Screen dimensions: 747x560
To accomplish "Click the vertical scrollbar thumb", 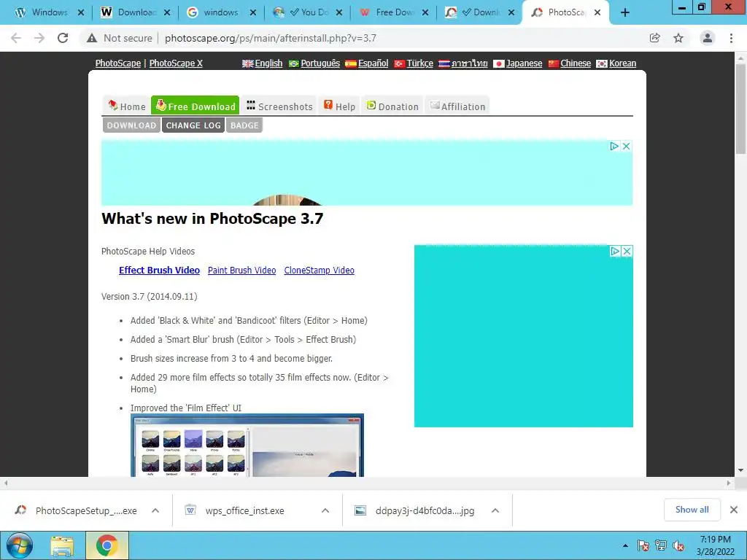I will [740, 109].
